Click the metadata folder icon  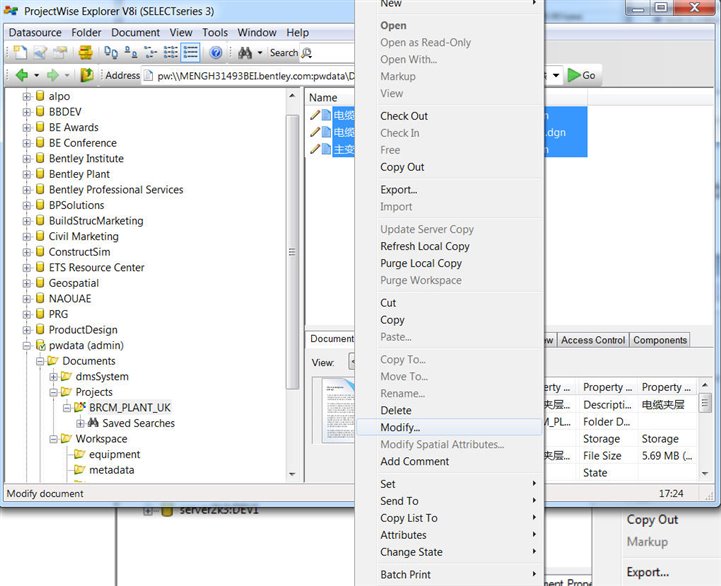[80, 469]
